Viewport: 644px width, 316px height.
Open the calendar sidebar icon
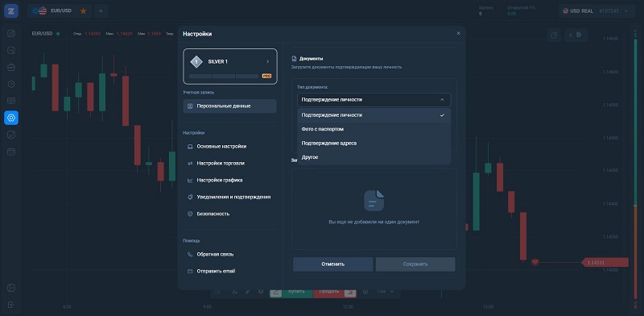pos(11,152)
